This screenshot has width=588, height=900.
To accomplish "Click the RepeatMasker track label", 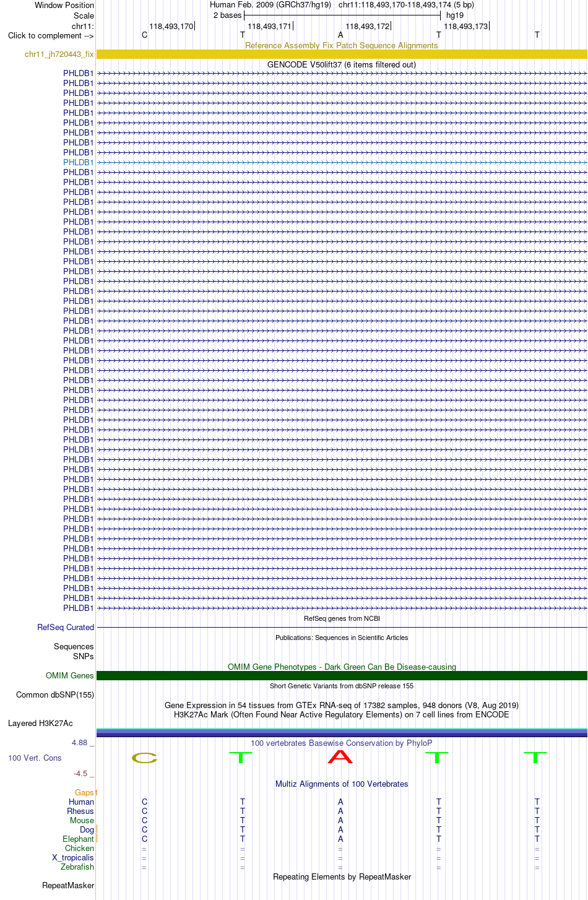I will click(68, 885).
